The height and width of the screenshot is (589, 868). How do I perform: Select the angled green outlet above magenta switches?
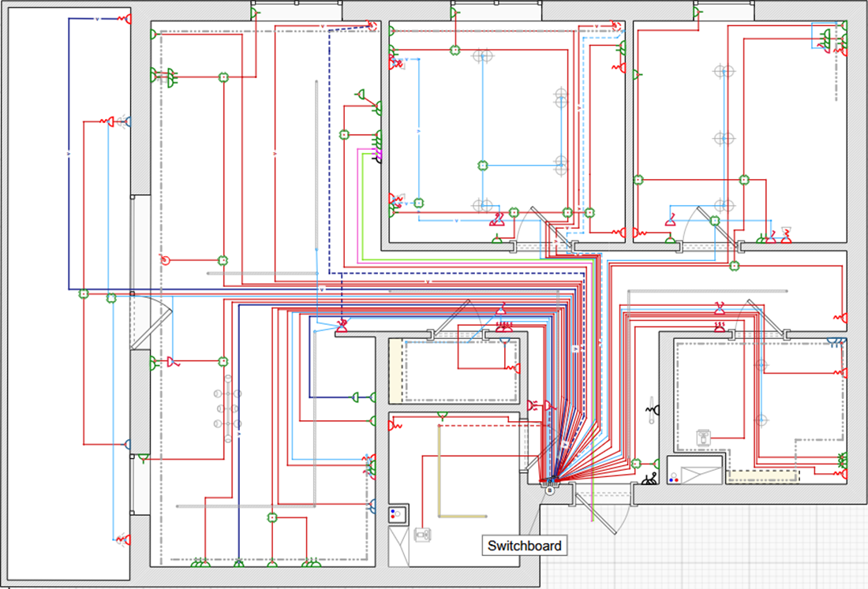[361, 94]
